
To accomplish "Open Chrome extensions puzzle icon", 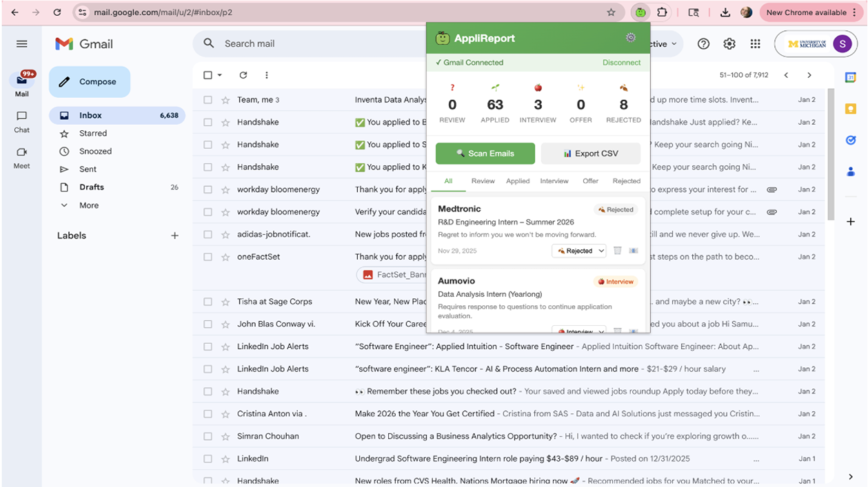I will pyautogui.click(x=662, y=12).
